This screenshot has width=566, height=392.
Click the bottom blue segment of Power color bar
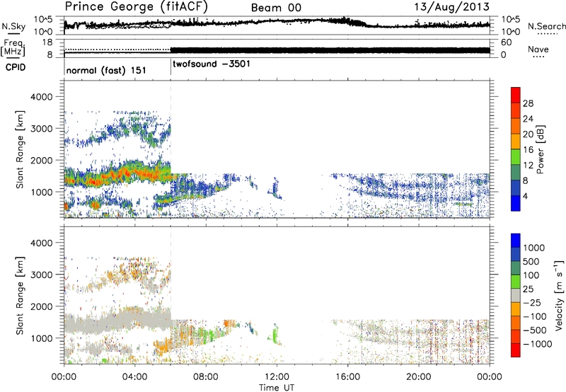coord(516,203)
